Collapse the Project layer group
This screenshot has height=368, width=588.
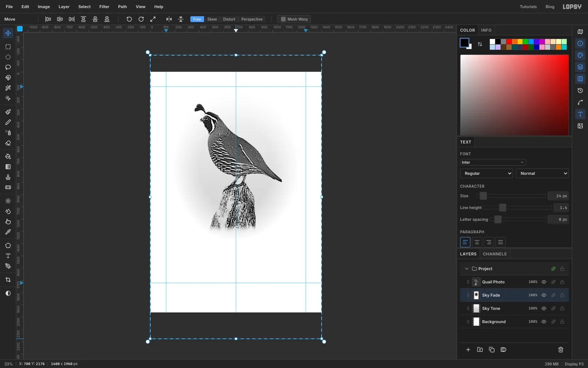(467, 269)
